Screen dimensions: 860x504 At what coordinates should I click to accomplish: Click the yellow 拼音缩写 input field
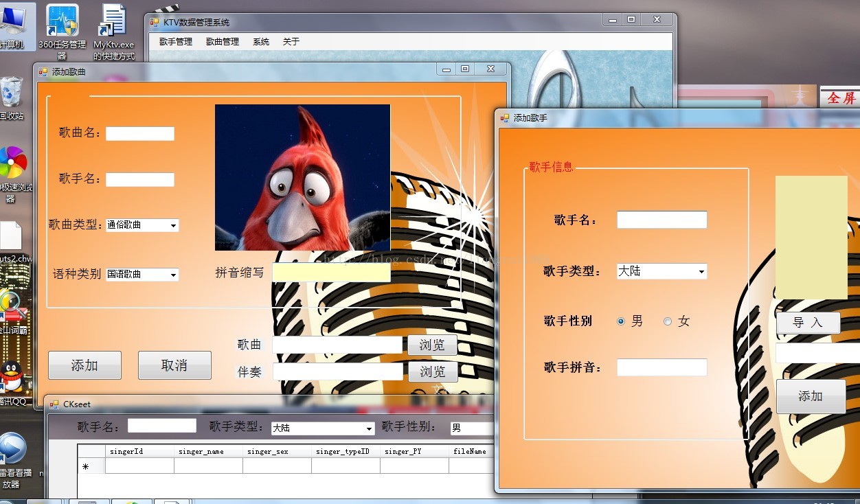point(331,273)
